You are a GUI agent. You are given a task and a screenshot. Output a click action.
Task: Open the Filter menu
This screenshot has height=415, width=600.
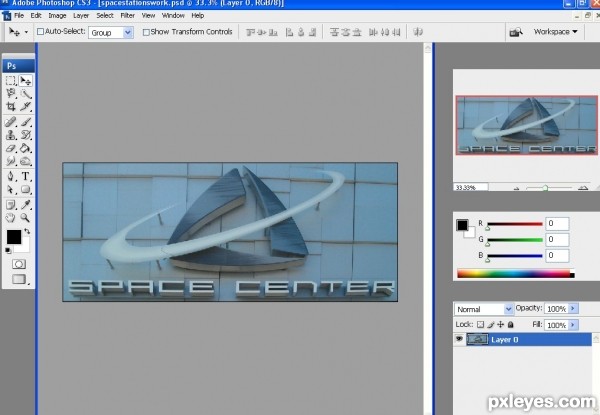coord(127,16)
